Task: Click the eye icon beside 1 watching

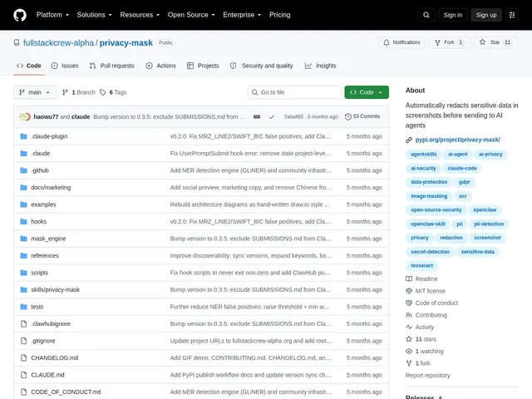Action: (409, 351)
